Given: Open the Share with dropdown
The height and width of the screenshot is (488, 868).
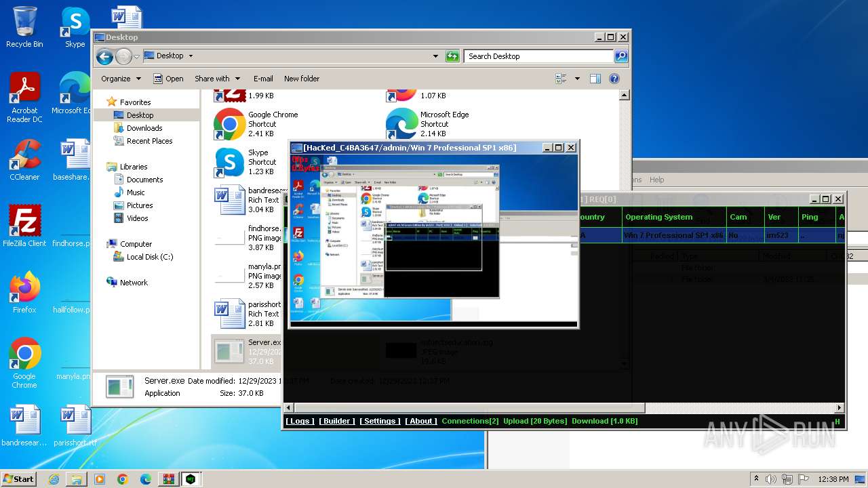Looking at the screenshot, I should [217, 79].
